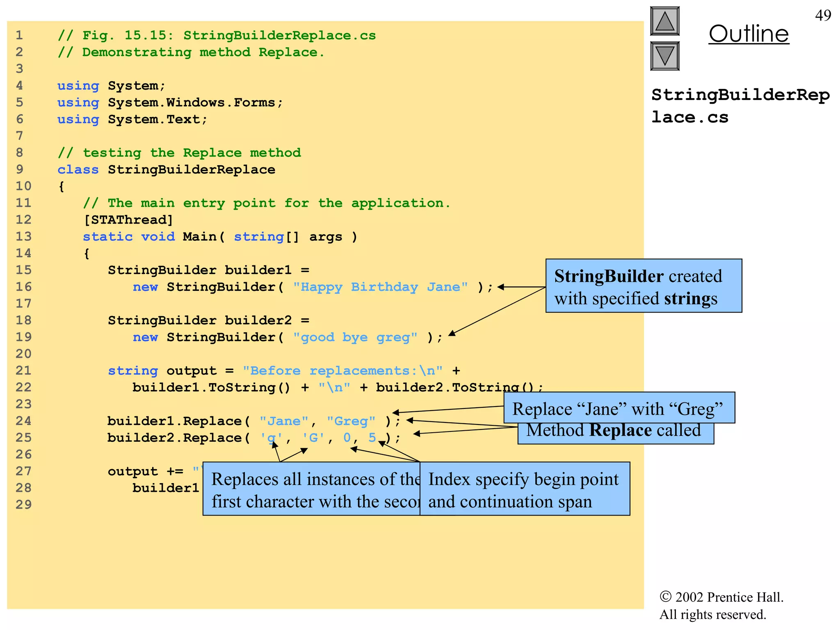Click the up arrow navigation button
The width and height of the screenshot is (840, 630).
tap(665, 21)
